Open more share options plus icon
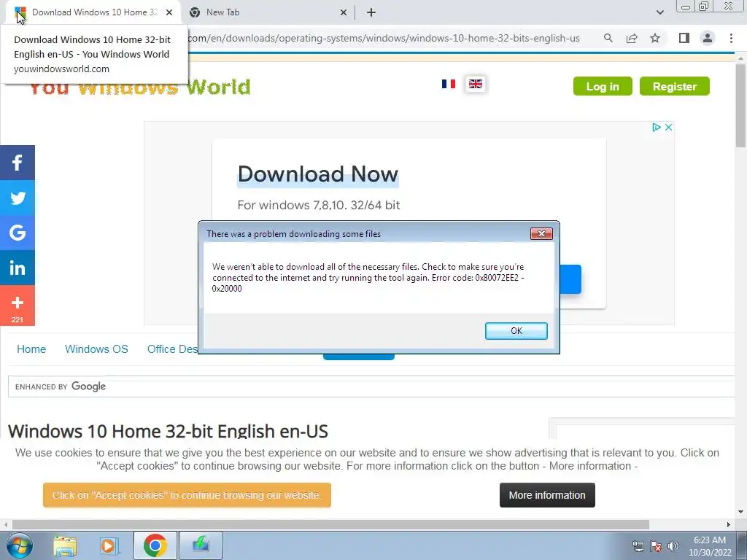Image resolution: width=747 pixels, height=560 pixels. 18,306
